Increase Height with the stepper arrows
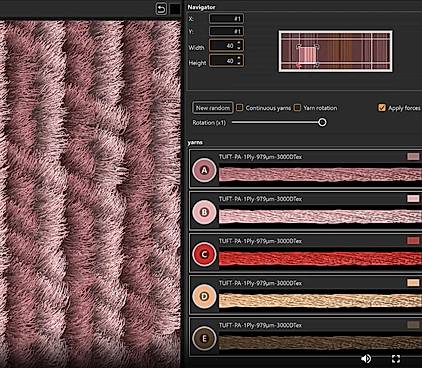422x368 pixels. coord(239,58)
